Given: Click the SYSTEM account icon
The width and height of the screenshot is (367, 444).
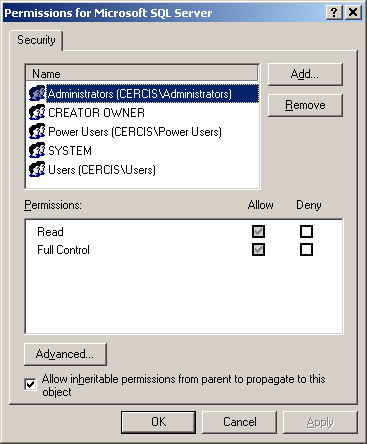Looking at the screenshot, I should pyautogui.click(x=37, y=151).
